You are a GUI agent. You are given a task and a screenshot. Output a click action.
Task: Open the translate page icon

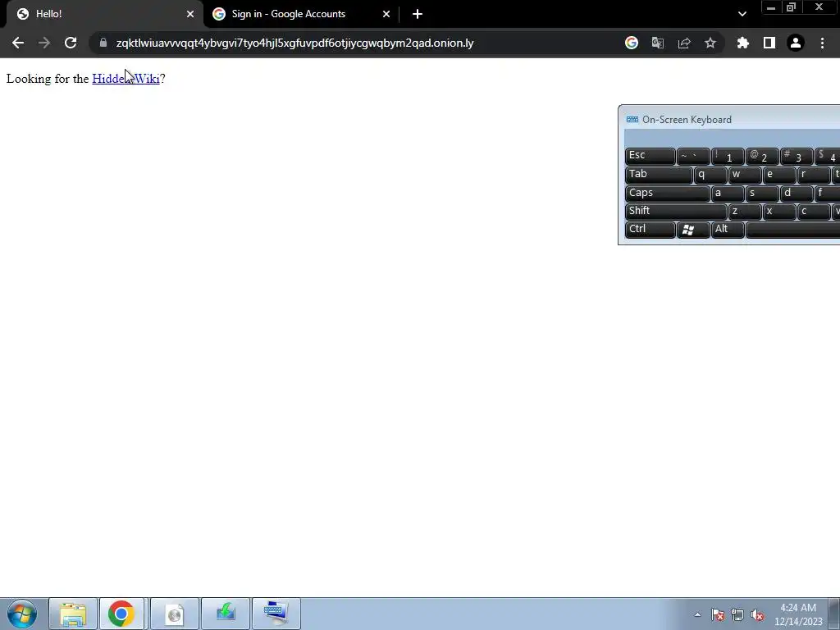click(x=658, y=43)
